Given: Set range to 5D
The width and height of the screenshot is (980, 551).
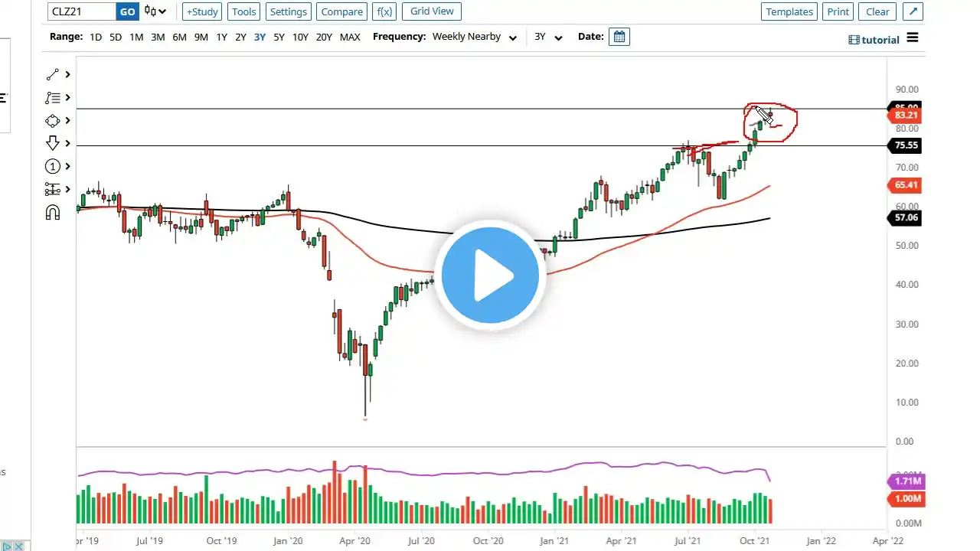Looking at the screenshot, I should point(116,37).
